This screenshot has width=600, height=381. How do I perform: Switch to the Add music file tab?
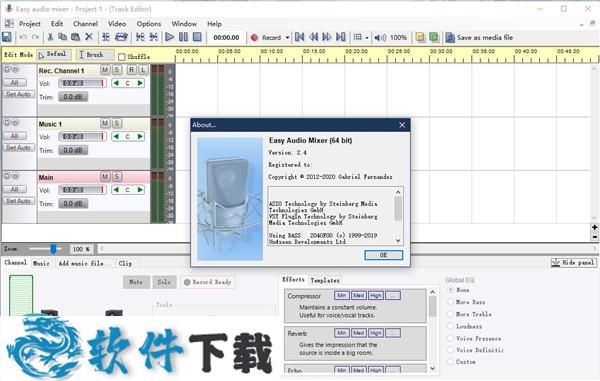84,263
